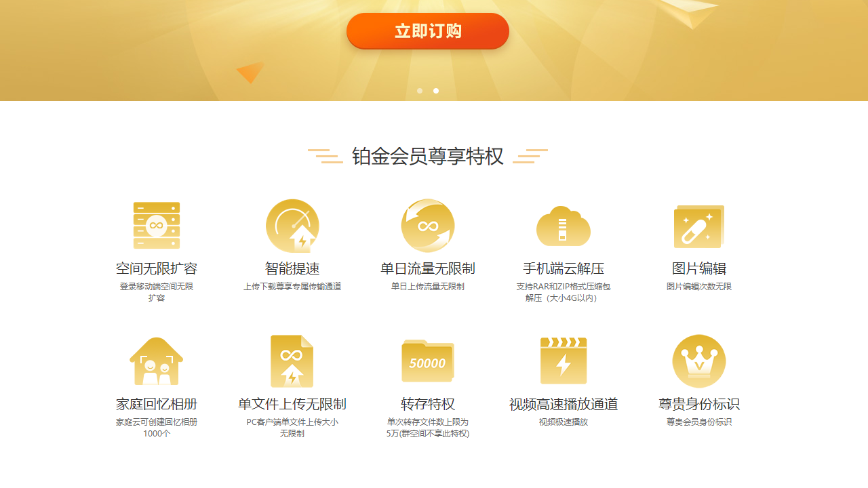Open the 转存特权 50000 folder icon
Viewport: 868px width, 488px height.
pyautogui.click(x=427, y=361)
